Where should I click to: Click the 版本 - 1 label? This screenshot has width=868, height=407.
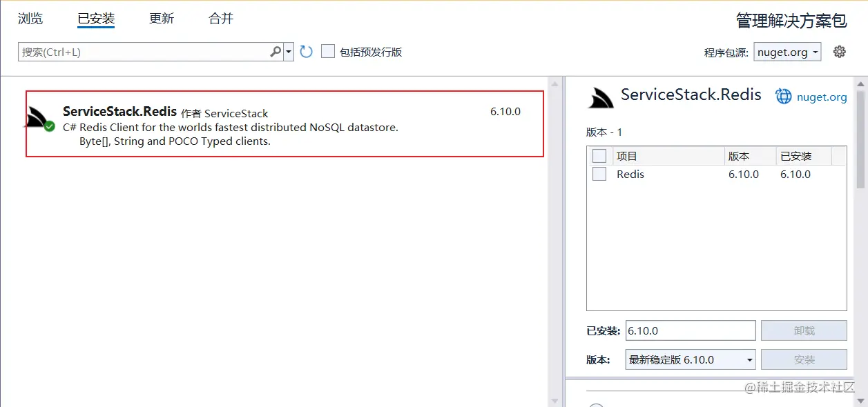click(604, 132)
